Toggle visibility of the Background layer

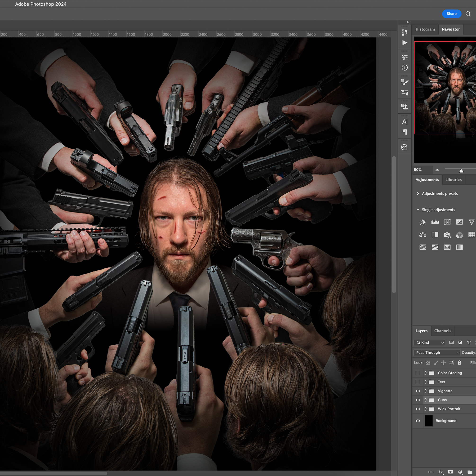pos(418,421)
